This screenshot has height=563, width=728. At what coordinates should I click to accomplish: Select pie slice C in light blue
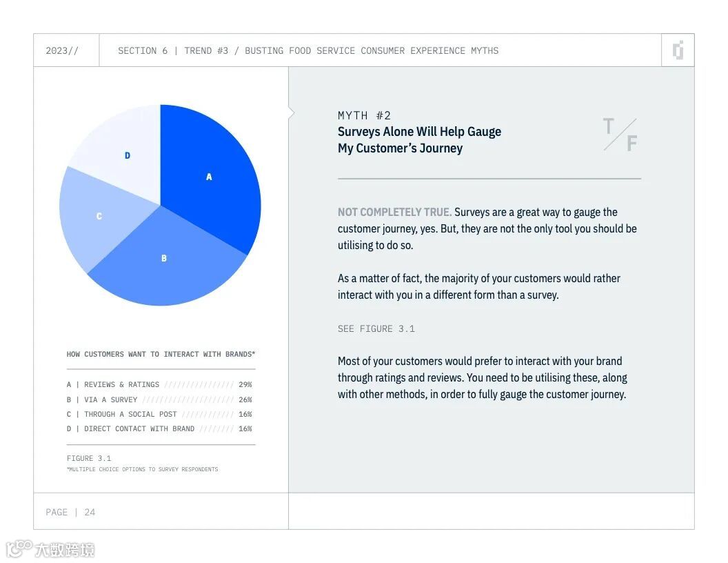click(x=99, y=217)
